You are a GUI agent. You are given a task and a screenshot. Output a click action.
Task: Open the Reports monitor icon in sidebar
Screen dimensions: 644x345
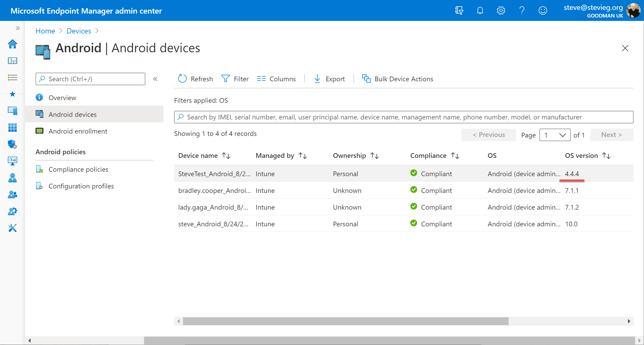click(12, 161)
